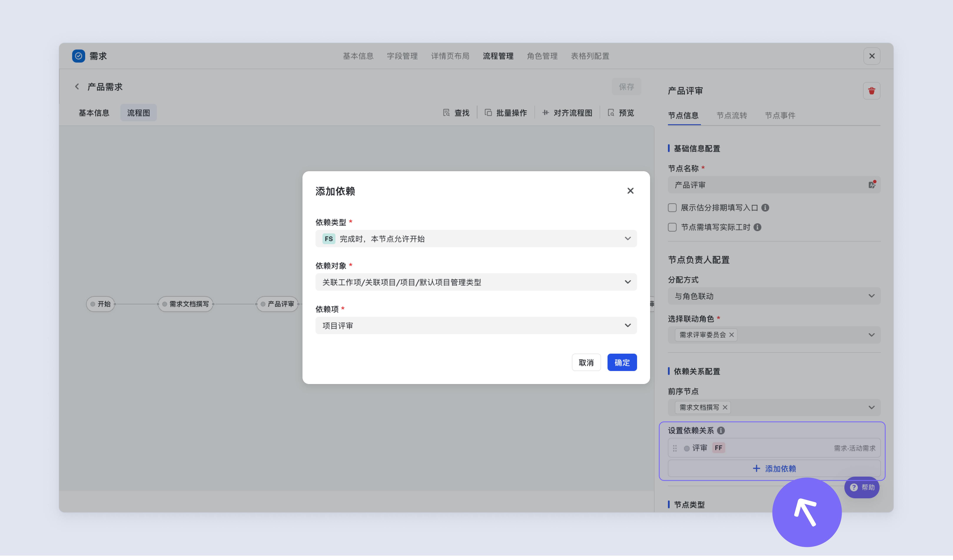Expand the 依赖类型 dropdown
953x560 pixels.
tap(476, 239)
